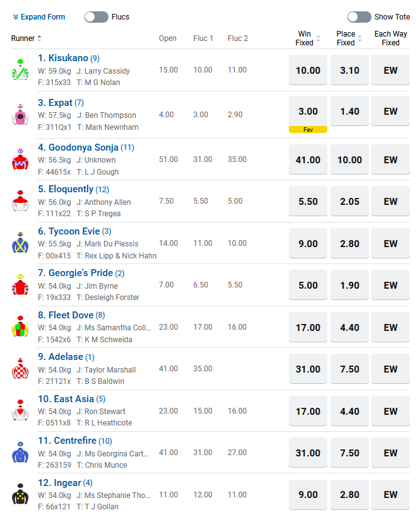Expand the form details
The height and width of the screenshot is (515, 420).
[x=39, y=17]
